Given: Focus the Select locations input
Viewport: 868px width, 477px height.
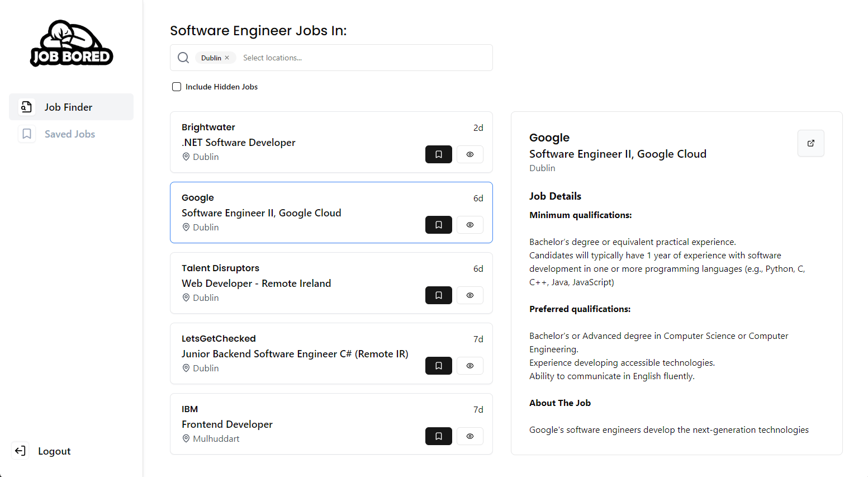Looking at the screenshot, I should [x=363, y=58].
